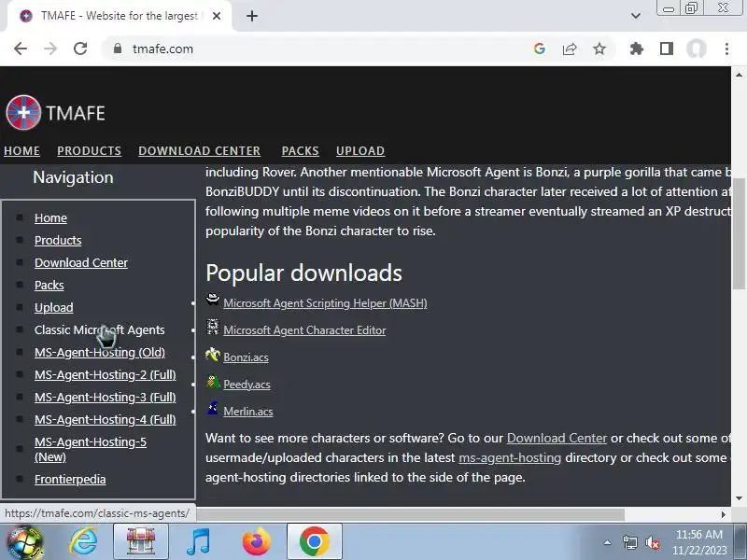Download Bonzi.acs link

coord(246,357)
